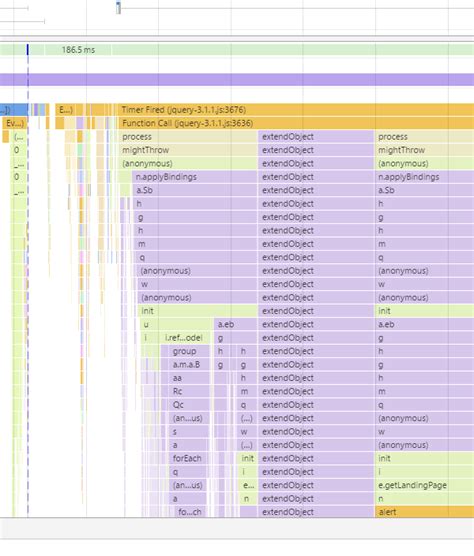Select the Function Call (jquery-3.1.1.js:3636) block
Viewport: 474px width, 556px height.
(x=296, y=123)
